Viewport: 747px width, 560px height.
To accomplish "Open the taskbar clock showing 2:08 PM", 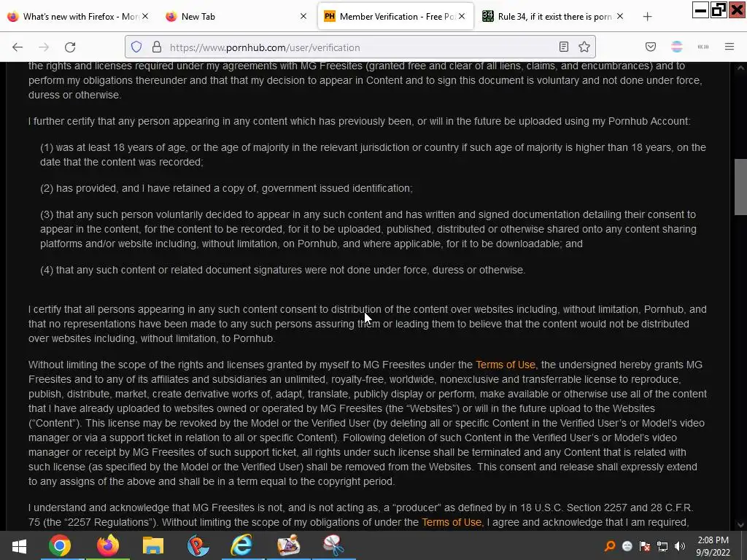I will (713, 546).
